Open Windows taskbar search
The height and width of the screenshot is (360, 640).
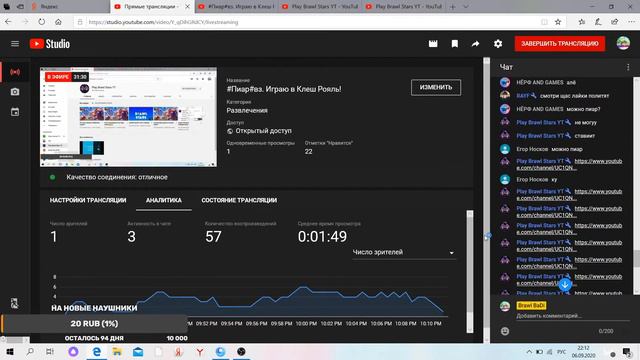pyautogui.click(x=30, y=352)
